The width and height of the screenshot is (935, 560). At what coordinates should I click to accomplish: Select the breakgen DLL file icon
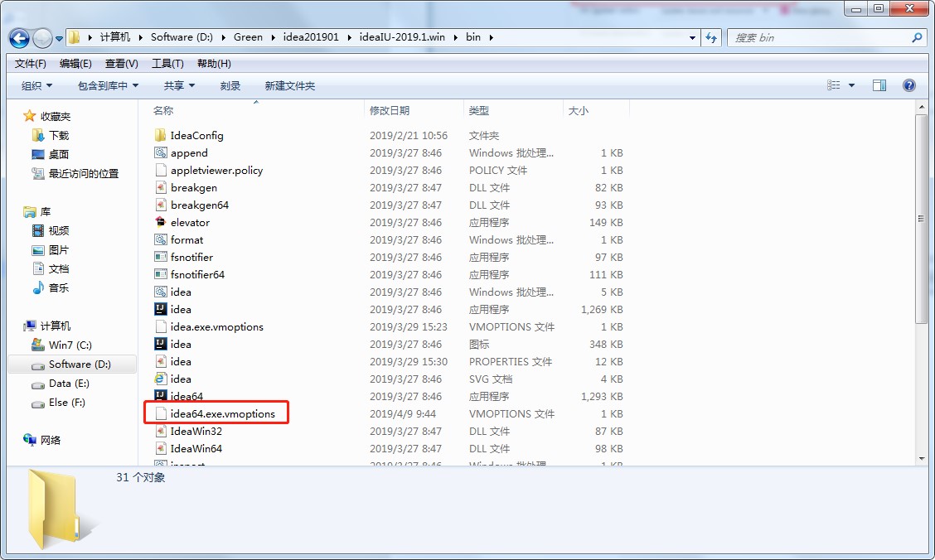[x=161, y=188]
